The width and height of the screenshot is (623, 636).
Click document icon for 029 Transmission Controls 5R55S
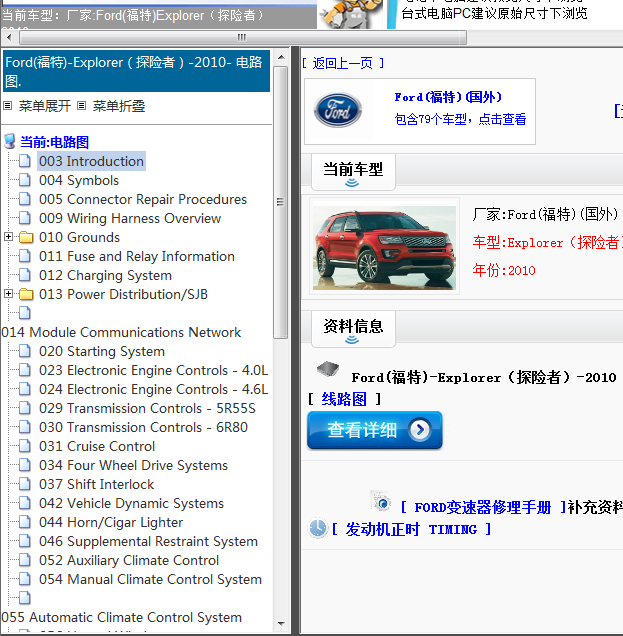25,408
